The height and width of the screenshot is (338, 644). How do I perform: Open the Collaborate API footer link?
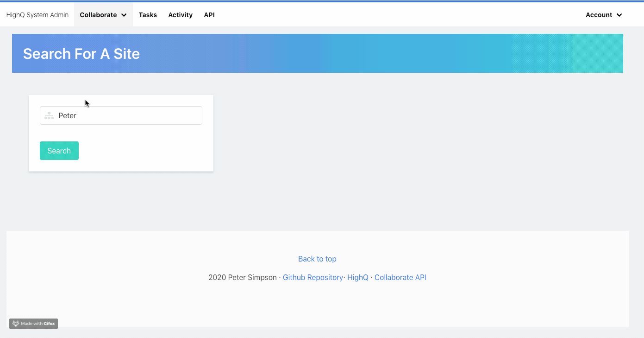(400, 277)
